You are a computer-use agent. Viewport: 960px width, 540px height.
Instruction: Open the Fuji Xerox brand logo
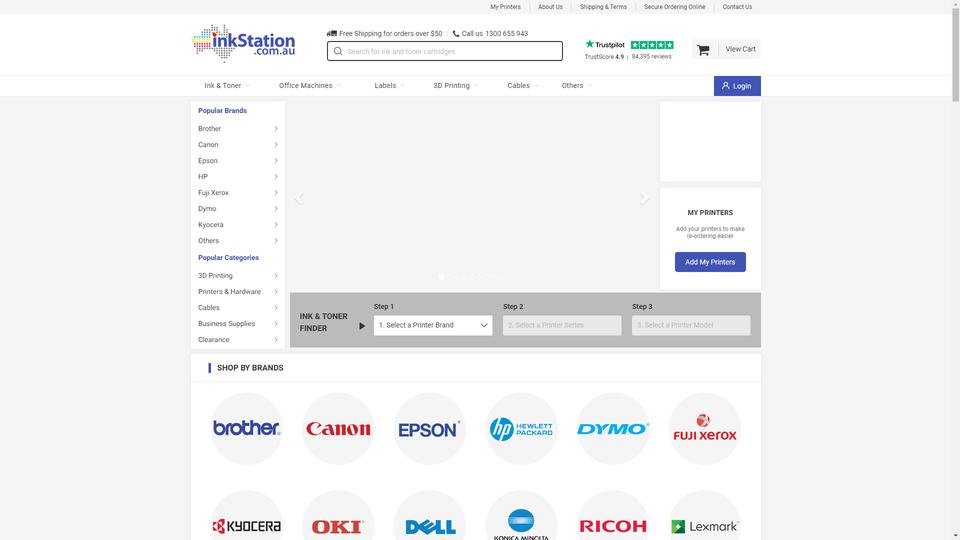pyautogui.click(x=705, y=429)
